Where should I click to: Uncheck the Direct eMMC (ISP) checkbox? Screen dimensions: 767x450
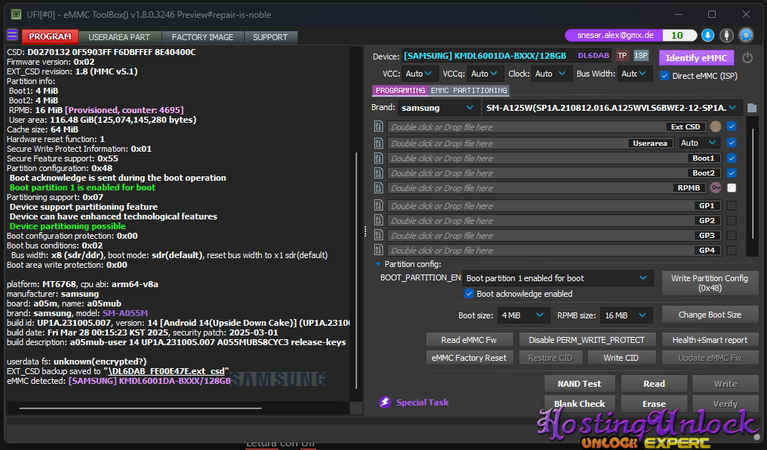pos(665,75)
